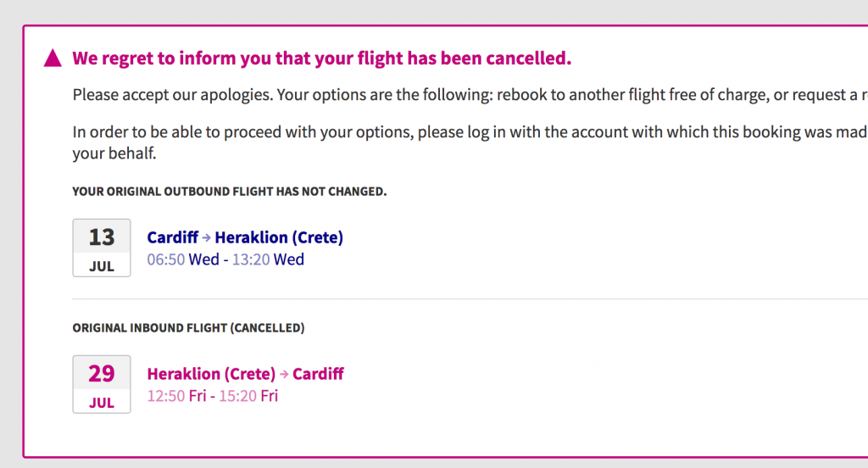Click the 15:20 Fri arrival time
868x468 pixels.
[x=248, y=396]
